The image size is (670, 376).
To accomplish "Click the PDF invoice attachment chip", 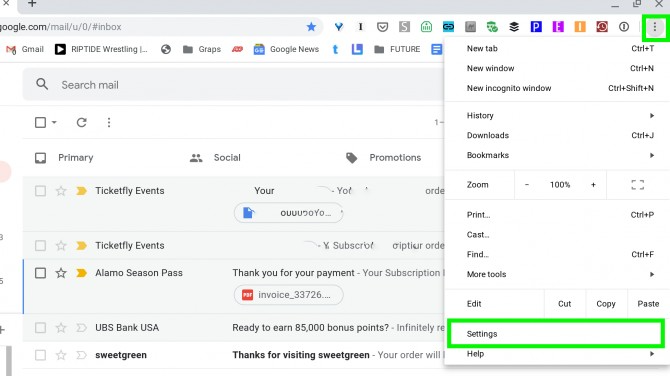I will click(x=288, y=295).
